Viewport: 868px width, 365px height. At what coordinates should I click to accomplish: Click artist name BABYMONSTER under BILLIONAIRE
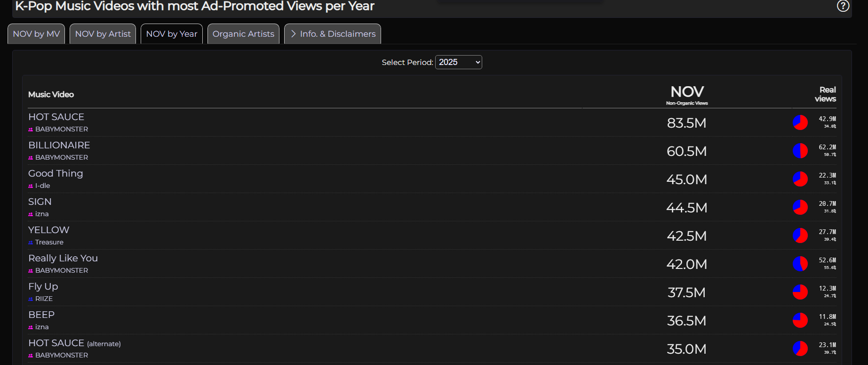(x=62, y=157)
